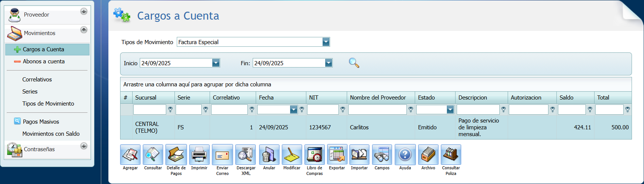Download XML with Descargar XML icon
Screen dimensions: 644x184
(246, 155)
